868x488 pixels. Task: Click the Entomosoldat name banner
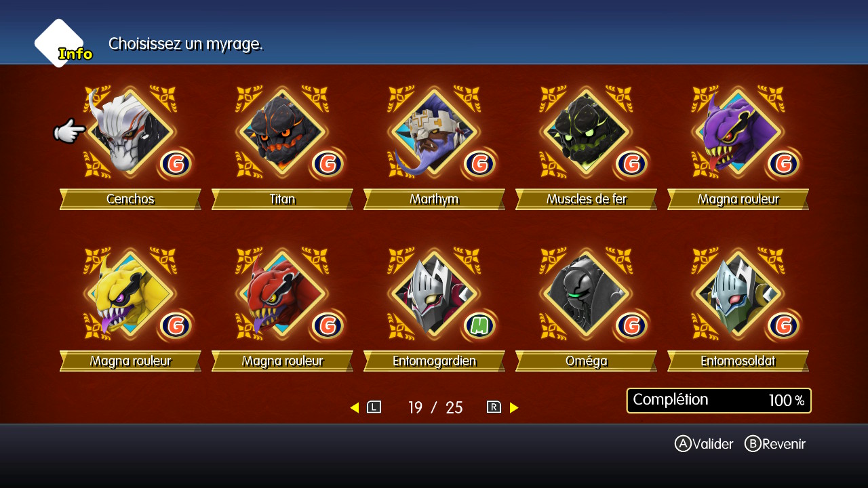738,361
